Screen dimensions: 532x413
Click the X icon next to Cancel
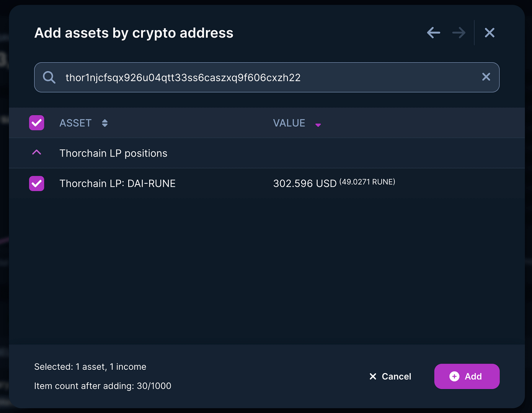tap(373, 376)
